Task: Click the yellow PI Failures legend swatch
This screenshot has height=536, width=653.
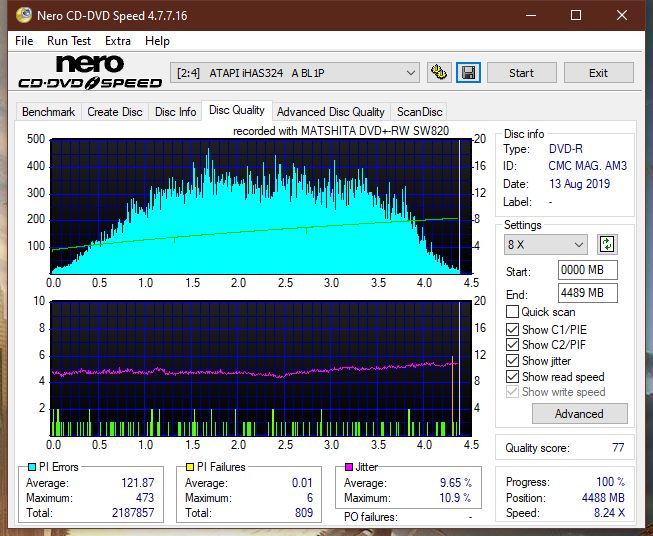Action: 189,467
